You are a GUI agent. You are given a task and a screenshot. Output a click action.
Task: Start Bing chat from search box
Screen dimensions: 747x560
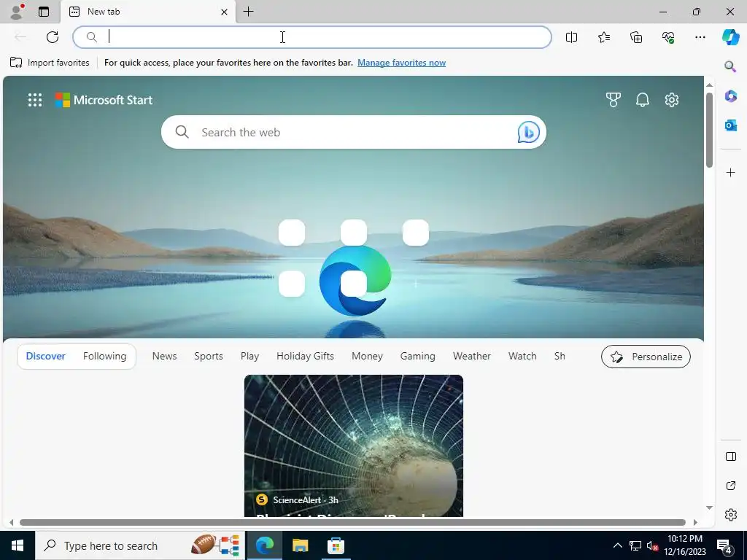click(x=528, y=132)
